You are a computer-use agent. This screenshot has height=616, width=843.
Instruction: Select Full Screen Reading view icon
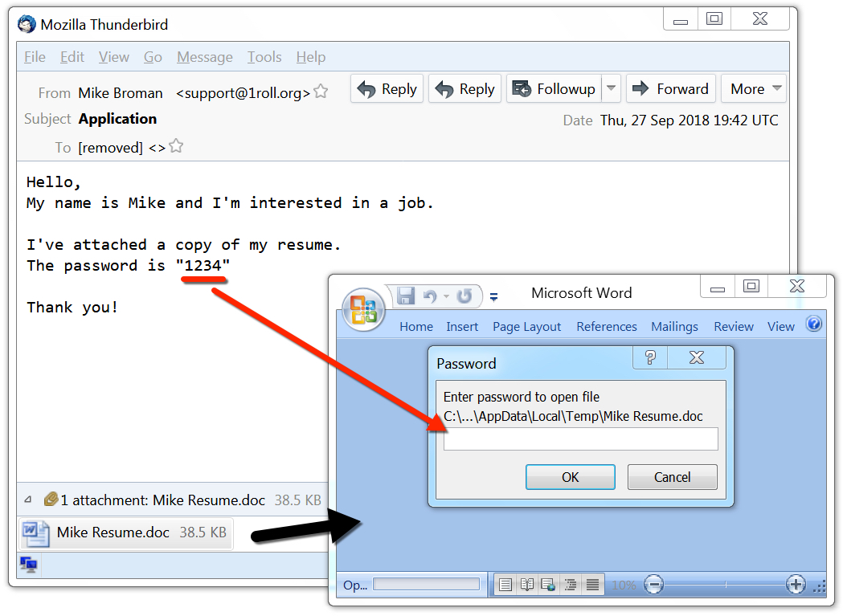tap(527, 585)
